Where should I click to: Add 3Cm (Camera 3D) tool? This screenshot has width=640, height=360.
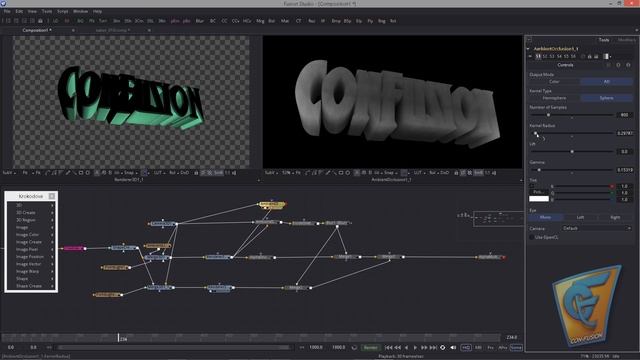139,21
